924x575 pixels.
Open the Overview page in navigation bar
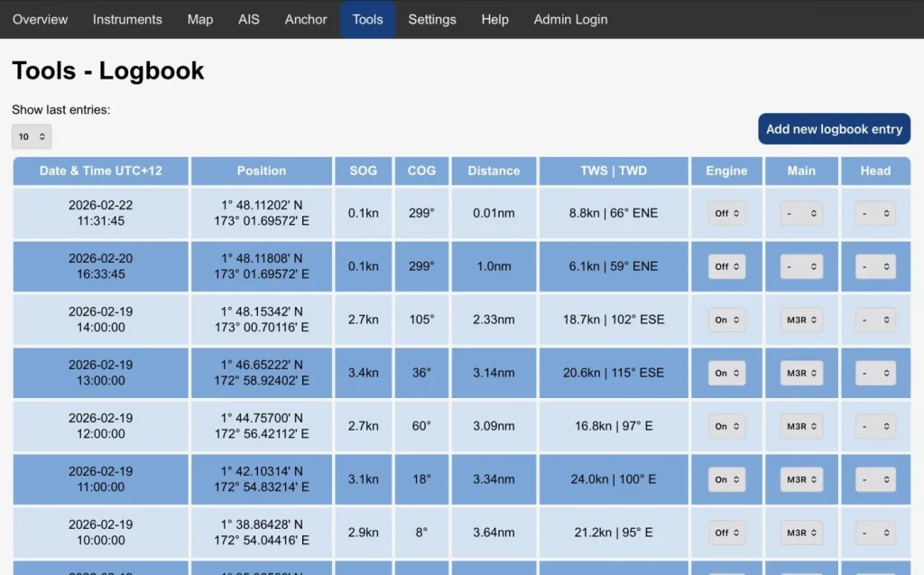(x=40, y=19)
